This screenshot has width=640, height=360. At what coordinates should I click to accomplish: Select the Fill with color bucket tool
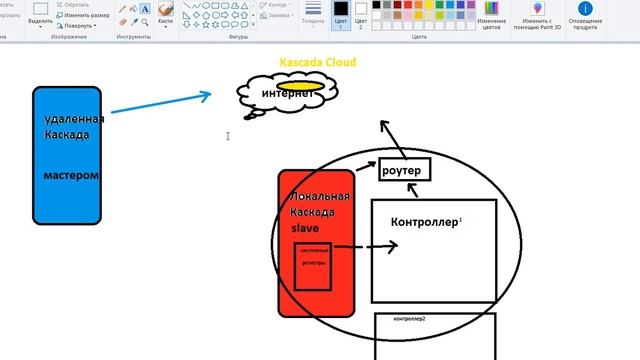(x=134, y=9)
